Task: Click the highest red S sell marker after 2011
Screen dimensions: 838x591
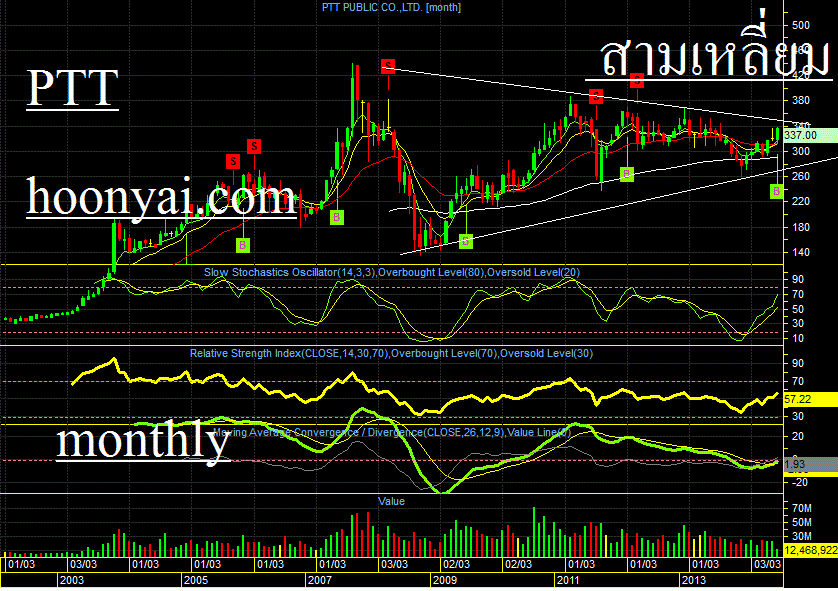Action: (x=637, y=81)
